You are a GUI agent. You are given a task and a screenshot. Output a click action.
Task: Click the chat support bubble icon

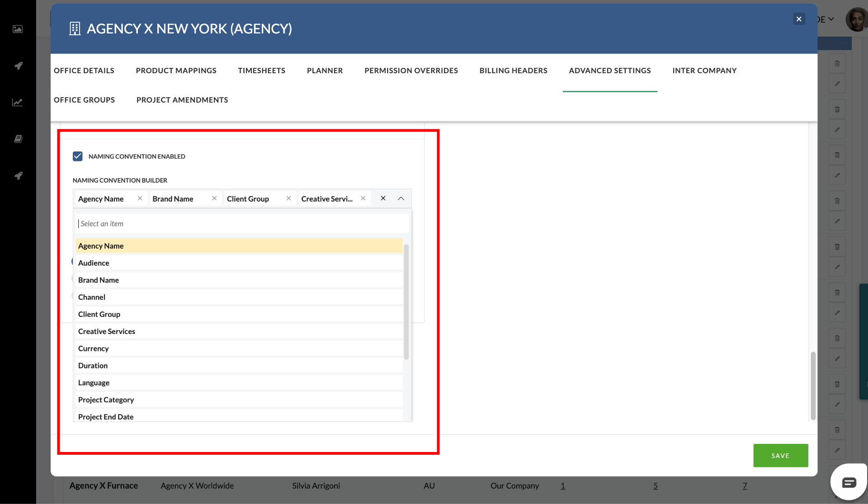849,482
